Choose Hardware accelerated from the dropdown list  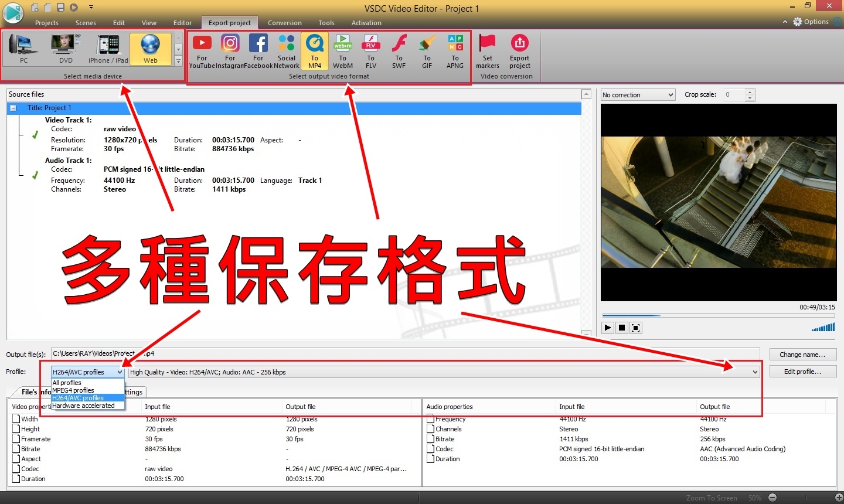pos(88,406)
